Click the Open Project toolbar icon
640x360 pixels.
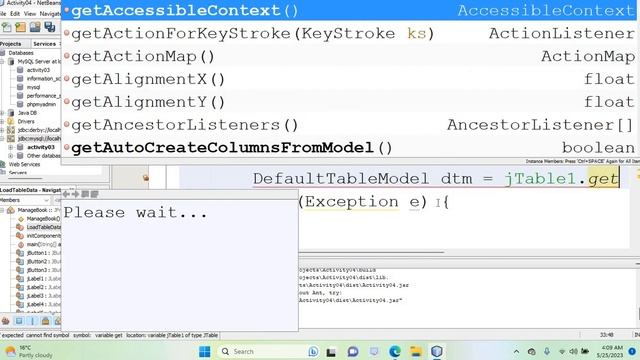click(x=35, y=27)
